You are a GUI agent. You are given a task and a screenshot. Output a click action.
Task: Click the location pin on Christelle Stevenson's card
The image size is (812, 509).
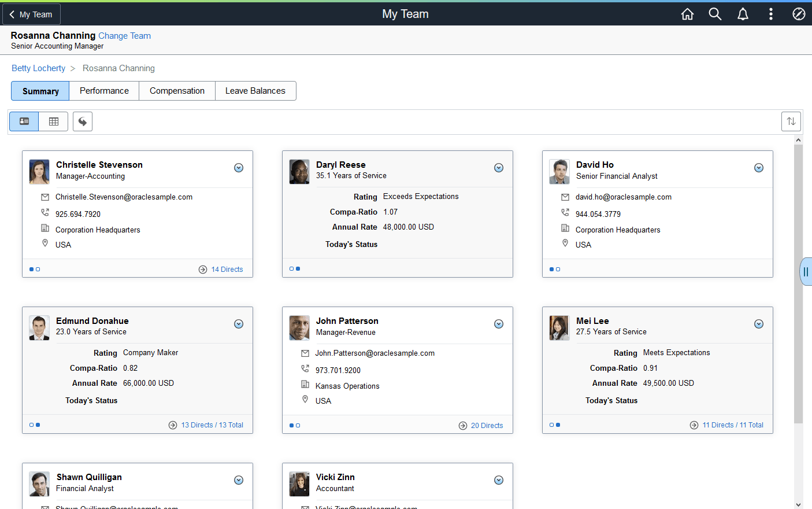[x=45, y=244]
